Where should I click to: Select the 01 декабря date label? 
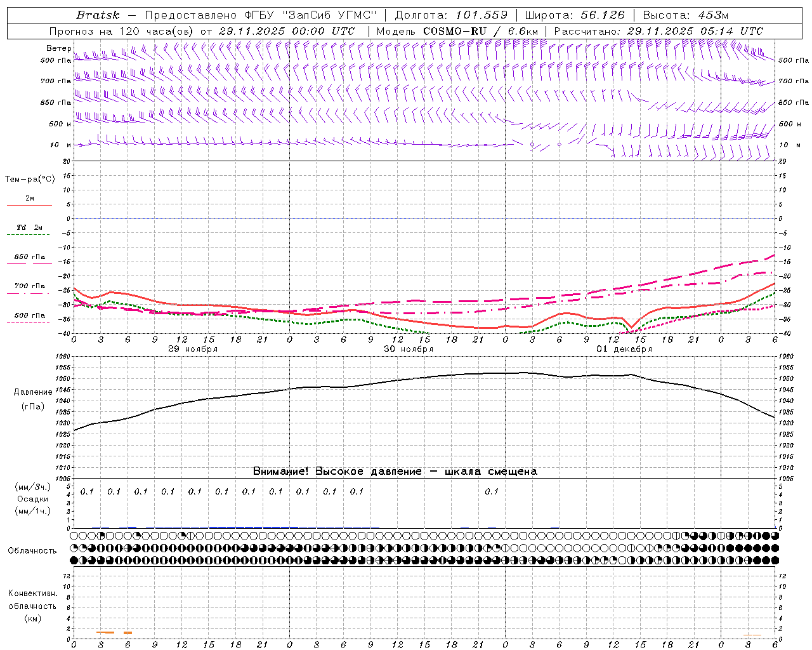[624, 349]
